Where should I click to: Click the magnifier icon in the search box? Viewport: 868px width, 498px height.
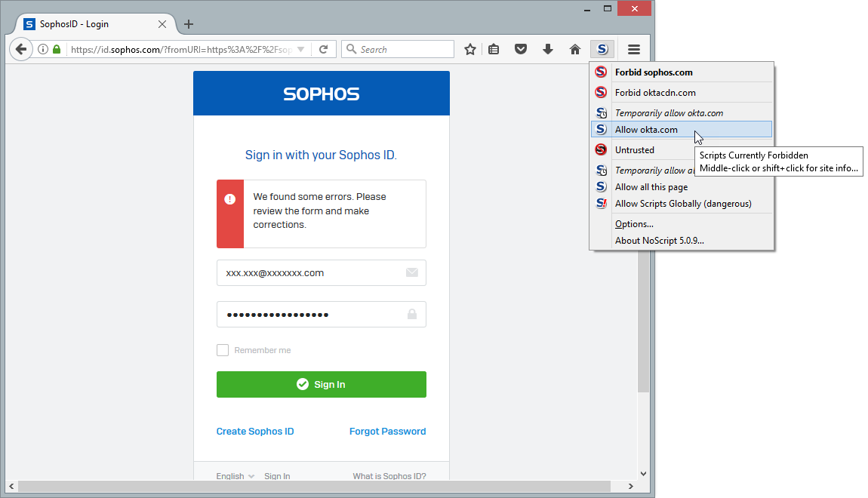351,49
